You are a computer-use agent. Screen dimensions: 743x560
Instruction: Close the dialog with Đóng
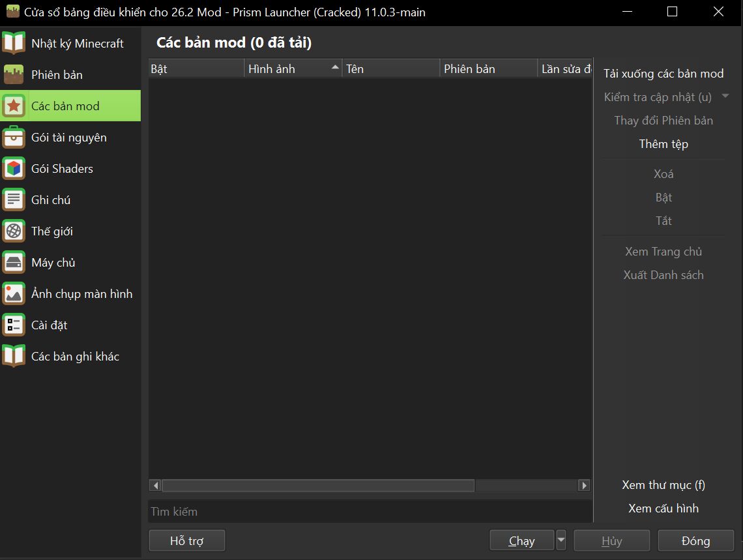(695, 540)
